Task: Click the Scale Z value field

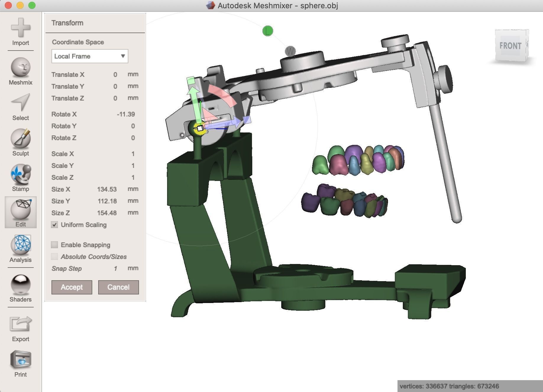Action: (133, 177)
